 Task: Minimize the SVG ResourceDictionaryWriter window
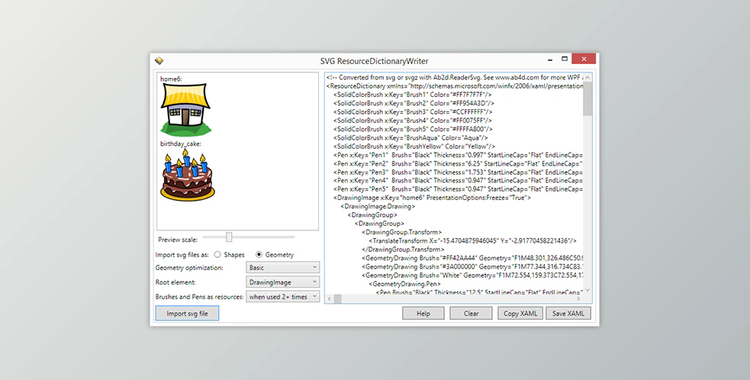(x=550, y=59)
